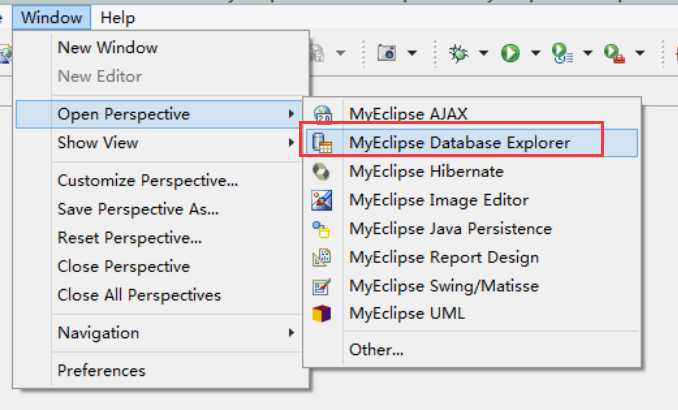Click the Run External Tools toolbar icon
The width and height of the screenshot is (678, 410).
click(x=614, y=53)
